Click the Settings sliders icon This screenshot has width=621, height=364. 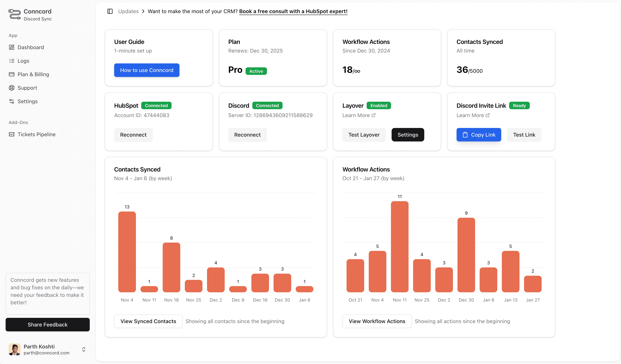(x=12, y=102)
